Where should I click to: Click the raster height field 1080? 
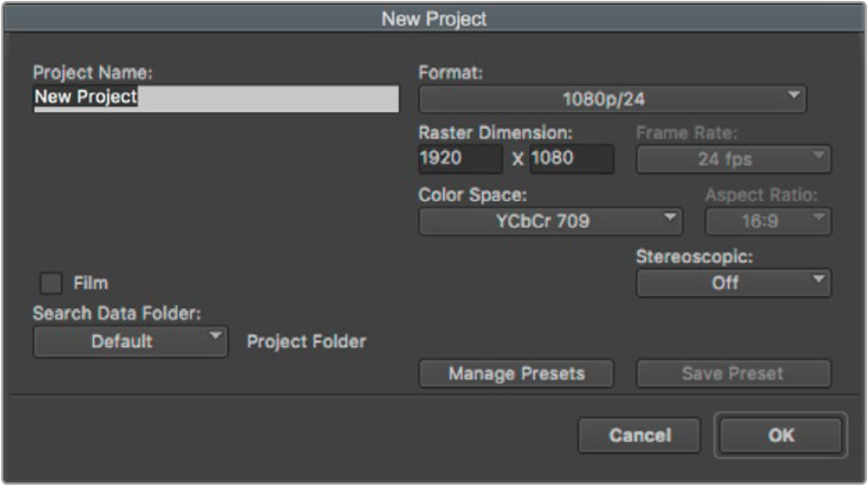[x=571, y=159]
